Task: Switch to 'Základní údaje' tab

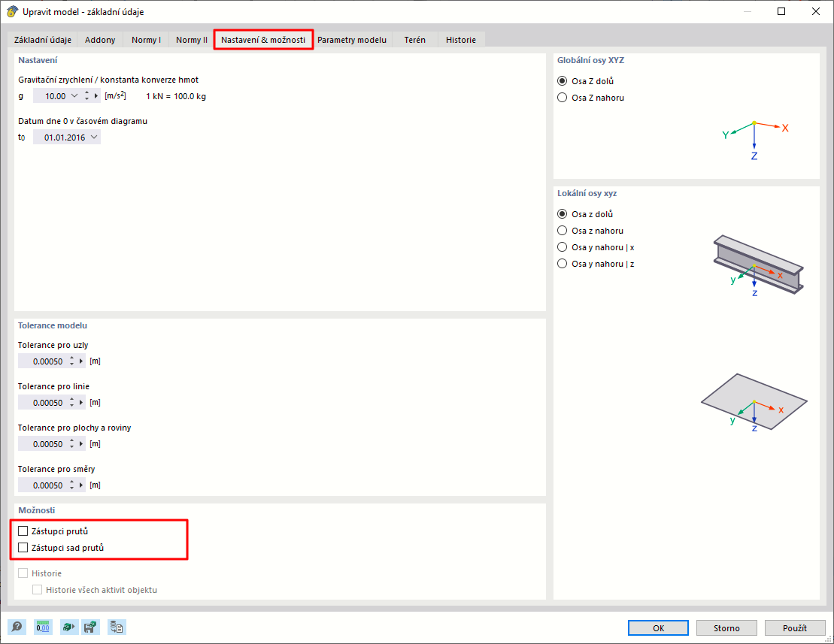Action: (x=43, y=40)
